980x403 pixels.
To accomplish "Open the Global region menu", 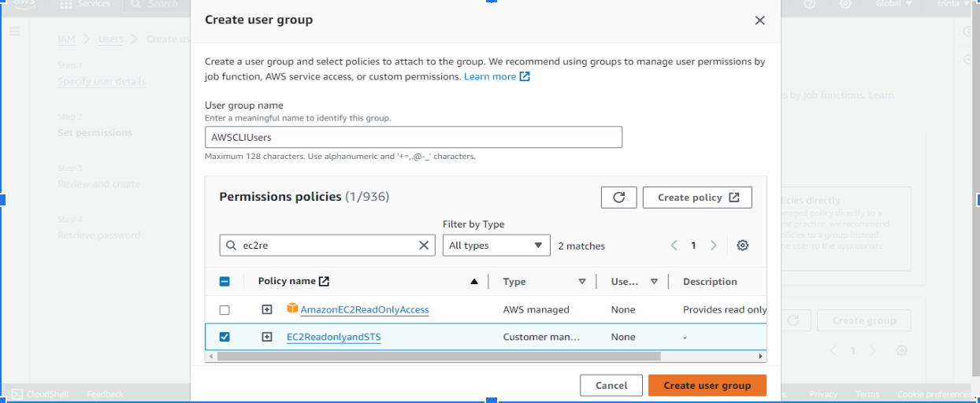I will point(893,5).
